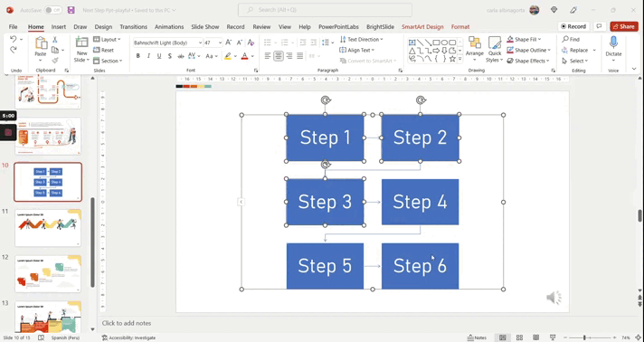Select the star shape in gallery
644x342 pixels.
tap(452, 59)
